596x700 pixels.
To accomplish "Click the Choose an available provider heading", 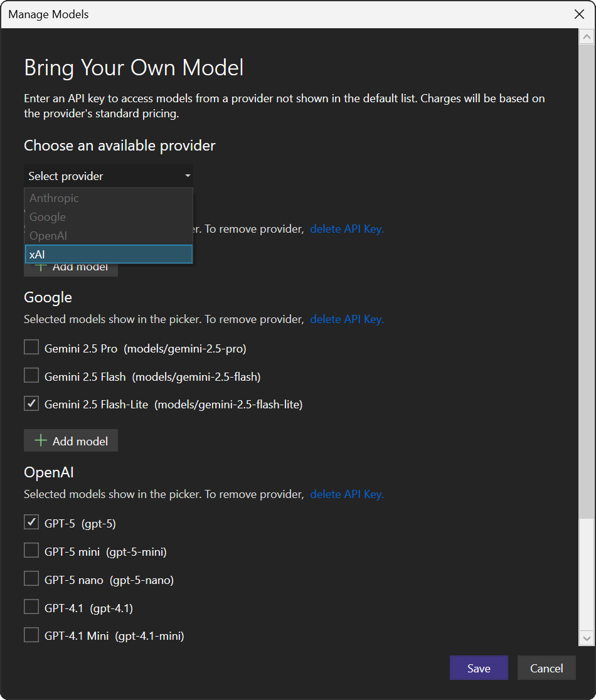I will pos(120,146).
